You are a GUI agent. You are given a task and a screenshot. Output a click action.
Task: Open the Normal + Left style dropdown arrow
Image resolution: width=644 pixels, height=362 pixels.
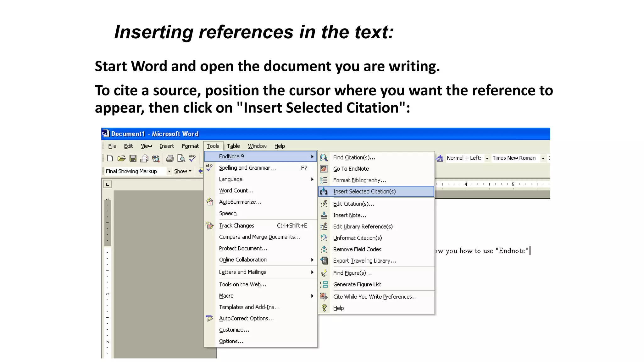(487, 158)
